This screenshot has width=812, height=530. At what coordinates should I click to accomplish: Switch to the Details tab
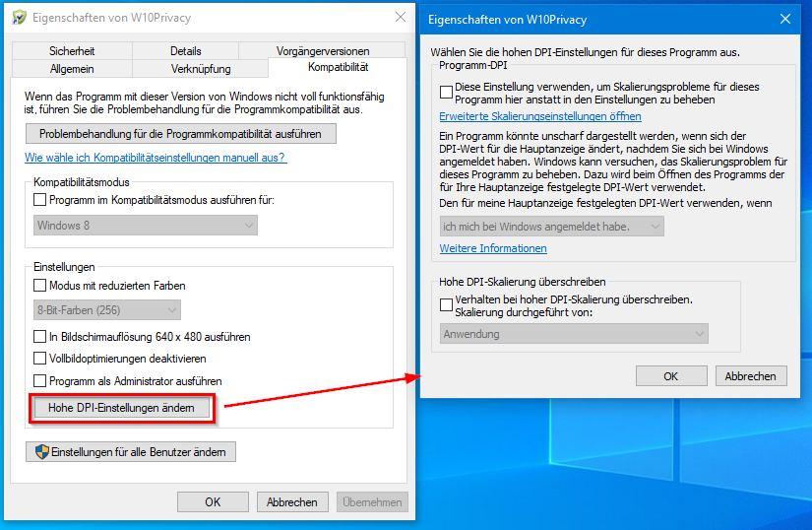(185, 51)
